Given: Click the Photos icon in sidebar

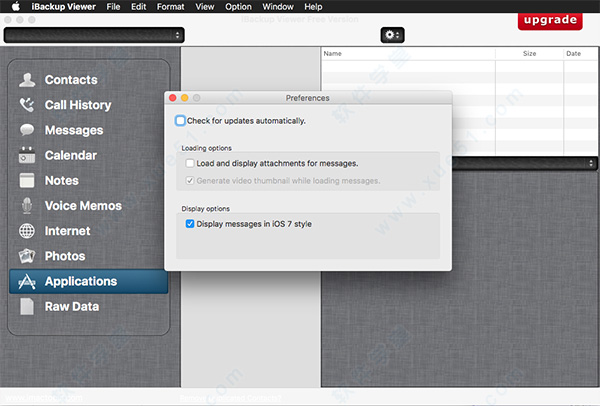Looking at the screenshot, I should (x=27, y=256).
